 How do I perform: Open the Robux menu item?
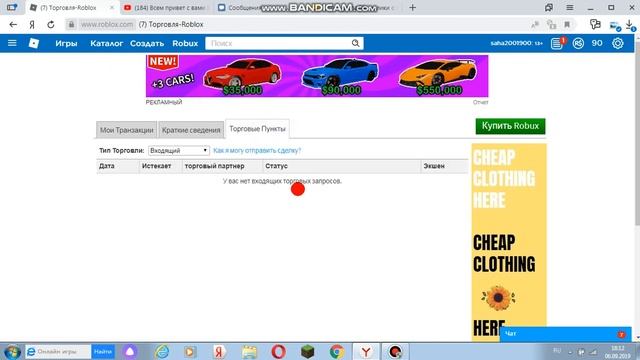pyautogui.click(x=185, y=43)
